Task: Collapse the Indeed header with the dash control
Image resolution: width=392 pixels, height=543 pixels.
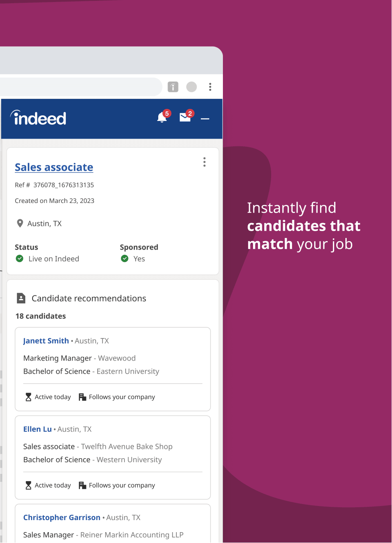Action: click(205, 119)
